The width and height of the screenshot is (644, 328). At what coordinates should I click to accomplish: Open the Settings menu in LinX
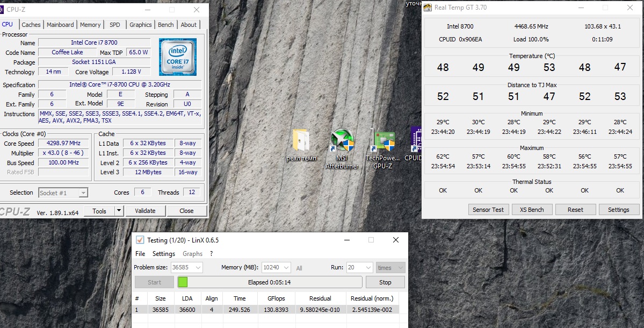163,254
